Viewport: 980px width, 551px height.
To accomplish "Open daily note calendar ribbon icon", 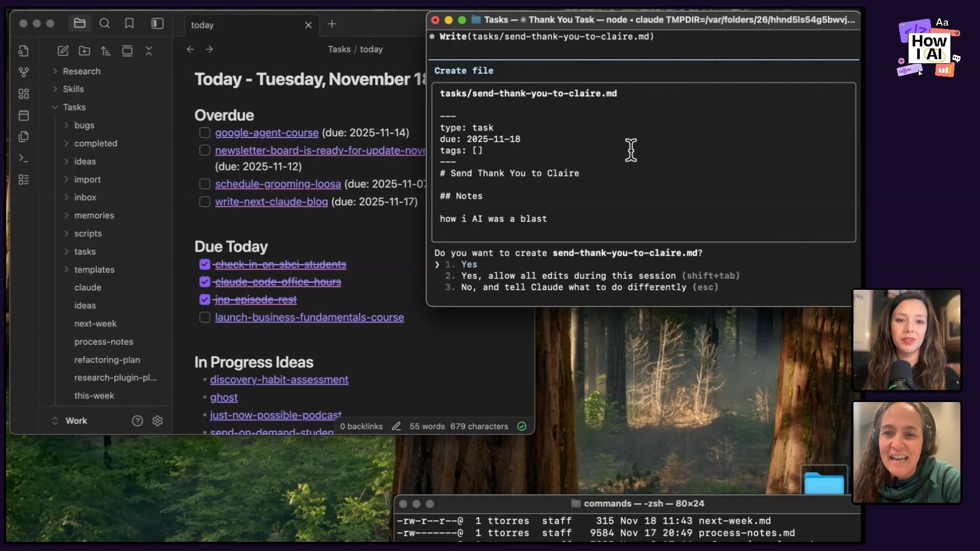I will click(x=23, y=115).
